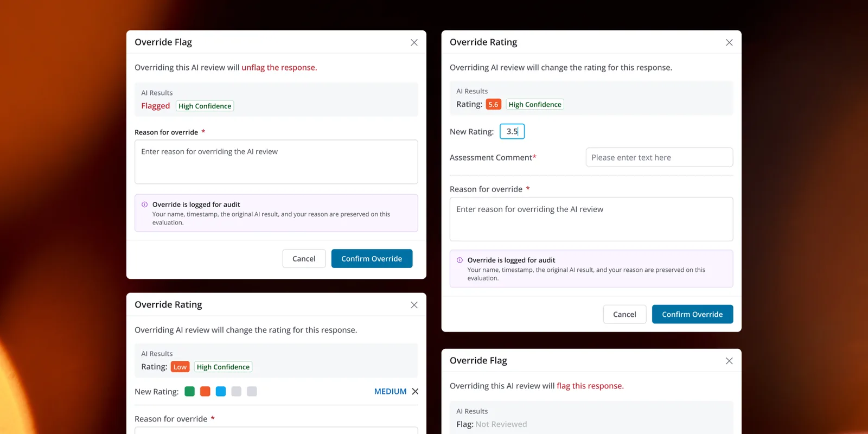Click the 'Not Reviewed' flag status

(501, 424)
